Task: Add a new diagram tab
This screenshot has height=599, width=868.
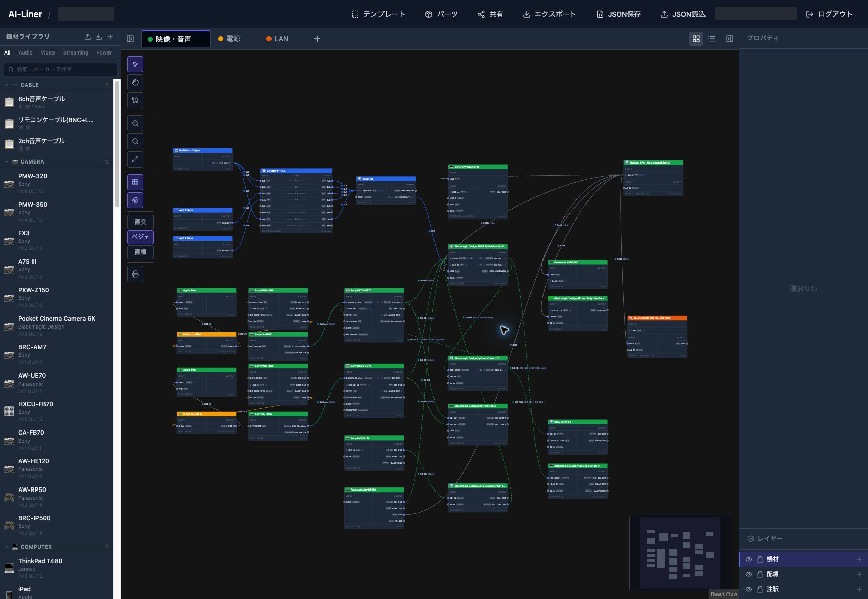Action: click(317, 39)
